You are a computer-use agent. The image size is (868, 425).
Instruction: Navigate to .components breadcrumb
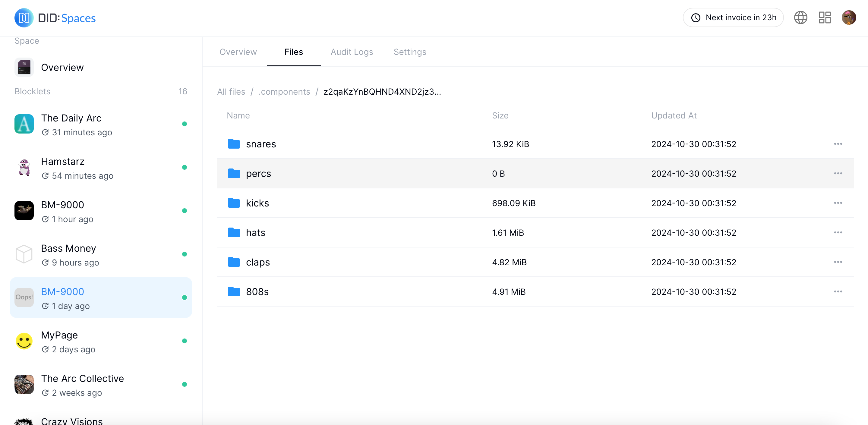point(284,92)
